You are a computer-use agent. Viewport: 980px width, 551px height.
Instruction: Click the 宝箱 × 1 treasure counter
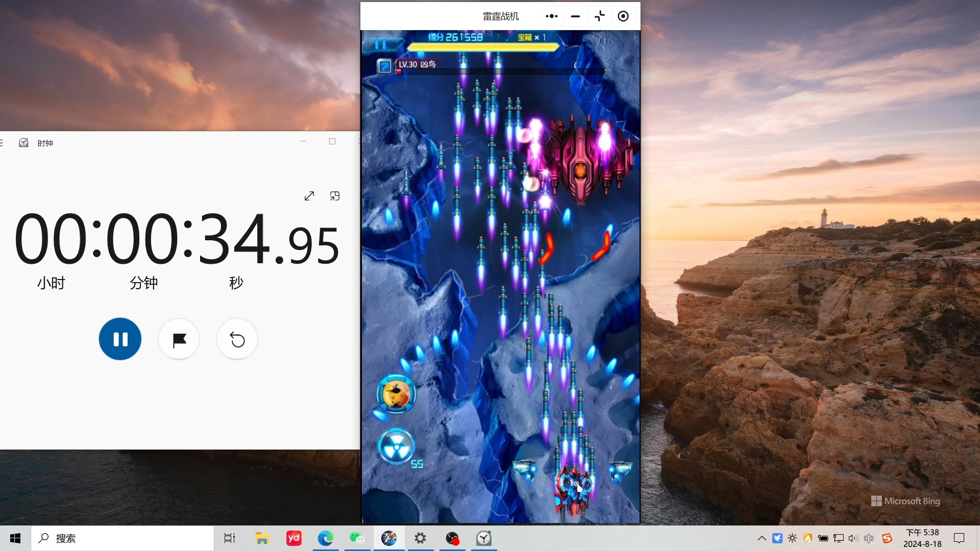point(532,37)
